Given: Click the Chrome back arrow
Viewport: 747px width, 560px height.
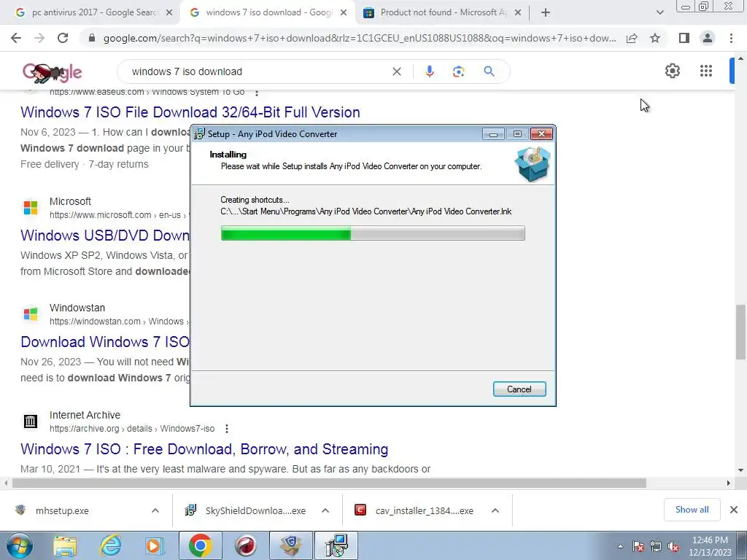Looking at the screenshot, I should (16, 38).
